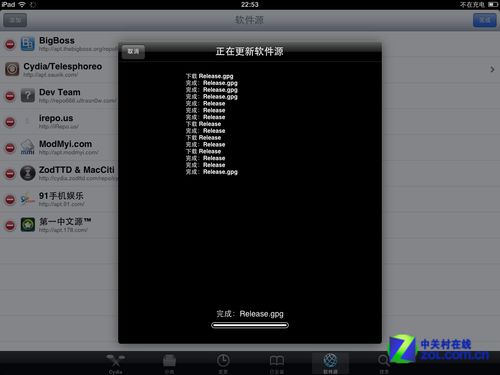This screenshot has height=375, width=500.
Task: Select the Cydia/Telesphoreo source icon
Action: (12, 70)
